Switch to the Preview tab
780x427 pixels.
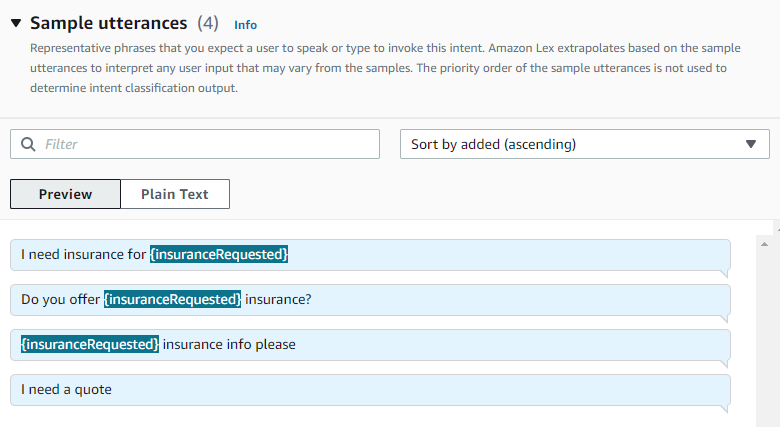(x=65, y=194)
